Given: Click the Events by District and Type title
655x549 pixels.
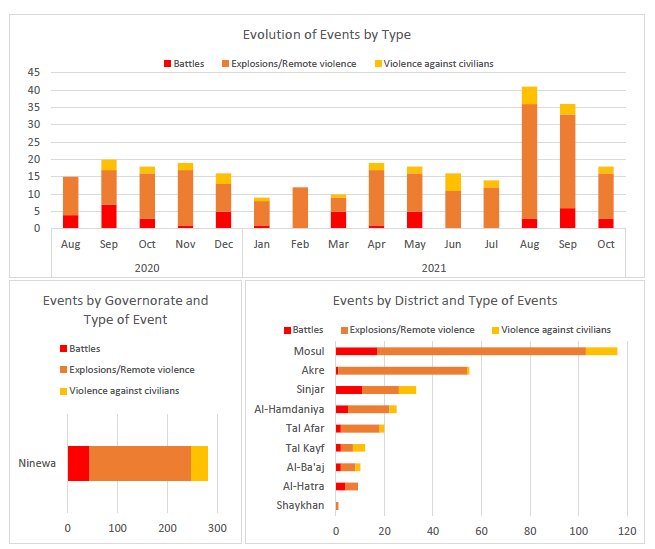Looking at the screenshot, I should tap(444, 301).
